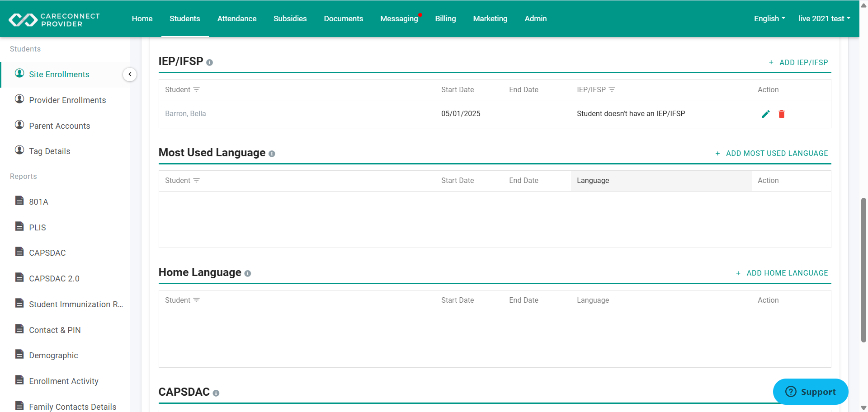Select the Students nav tab

tap(184, 19)
